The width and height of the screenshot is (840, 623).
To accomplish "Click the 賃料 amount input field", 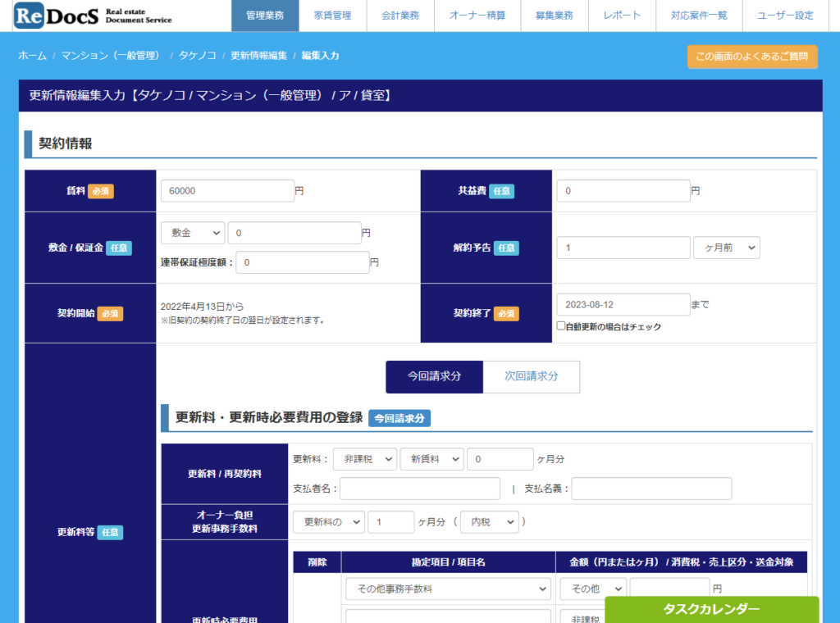I will pyautogui.click(x=227, y=190).
